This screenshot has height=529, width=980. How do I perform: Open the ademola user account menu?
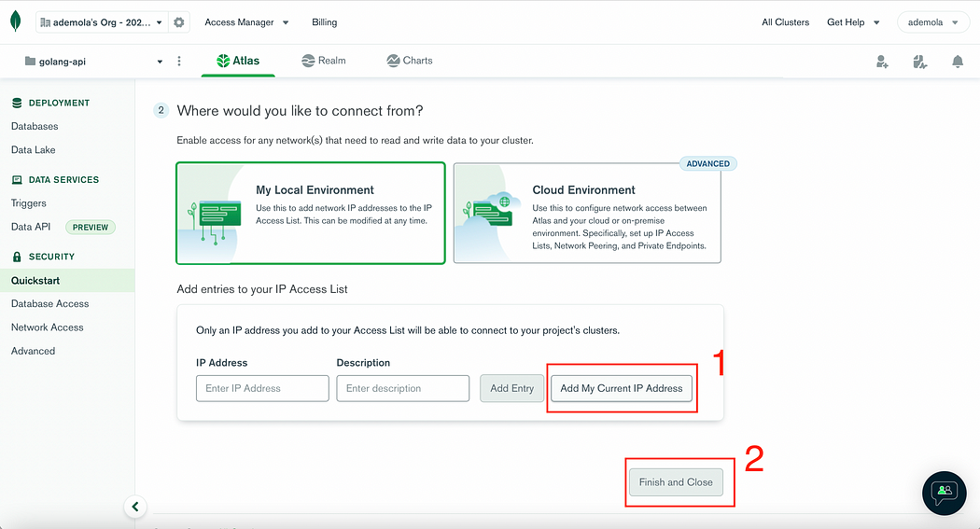[933, 22]
